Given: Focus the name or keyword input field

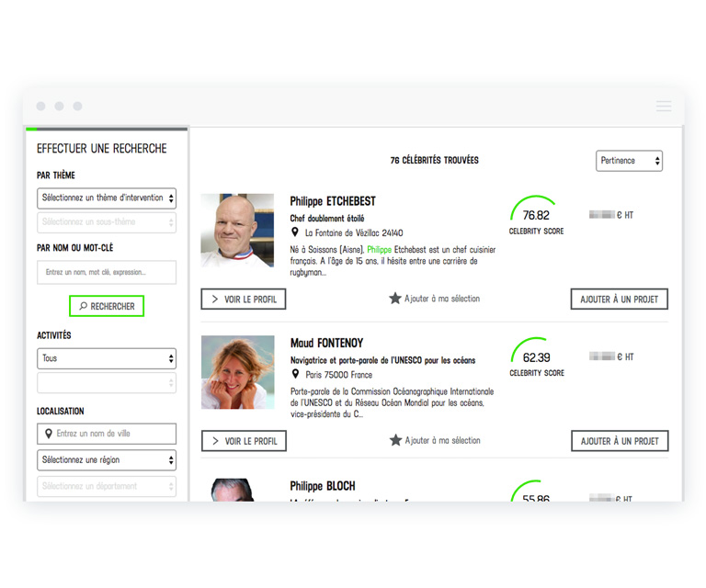Looking at the screenshot, I should coord(107,272).
